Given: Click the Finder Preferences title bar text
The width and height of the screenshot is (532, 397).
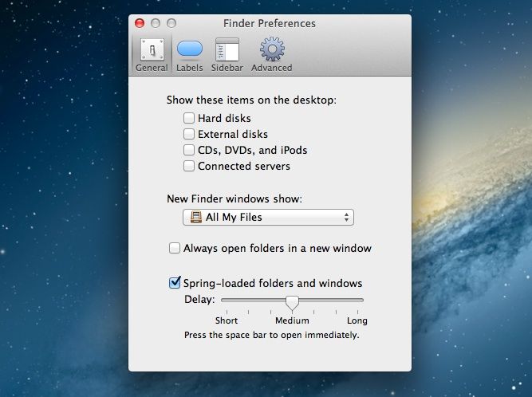Looking at the screenshot, I should pyautogui.click(x=270, y=23).
